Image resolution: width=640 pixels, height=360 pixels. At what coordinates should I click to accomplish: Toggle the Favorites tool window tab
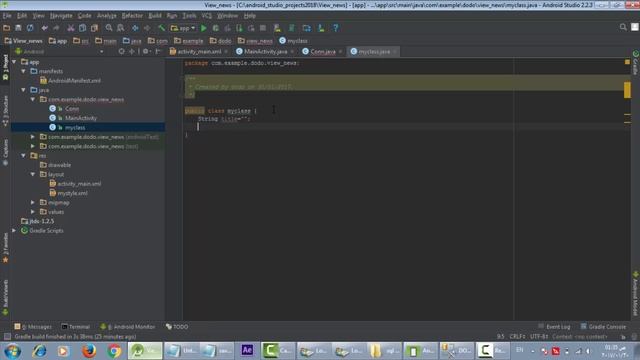(5, 248)
